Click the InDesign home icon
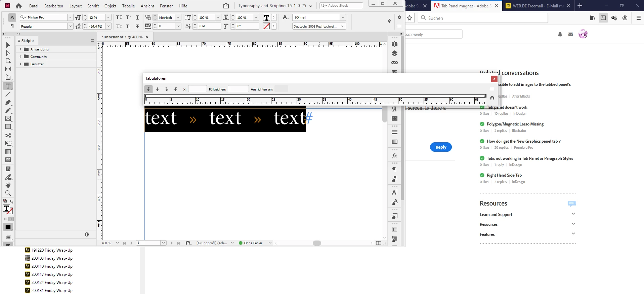Viewport: 644px width, 294px height. pos(19,6)
